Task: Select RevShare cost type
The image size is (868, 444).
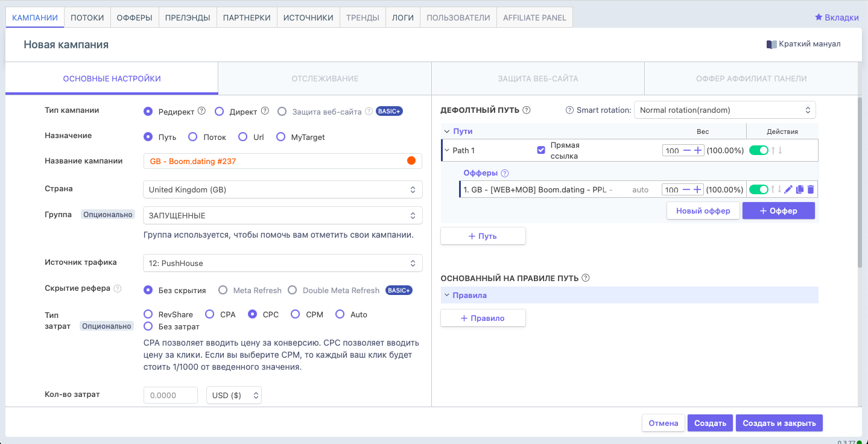Action: [148, 314]
